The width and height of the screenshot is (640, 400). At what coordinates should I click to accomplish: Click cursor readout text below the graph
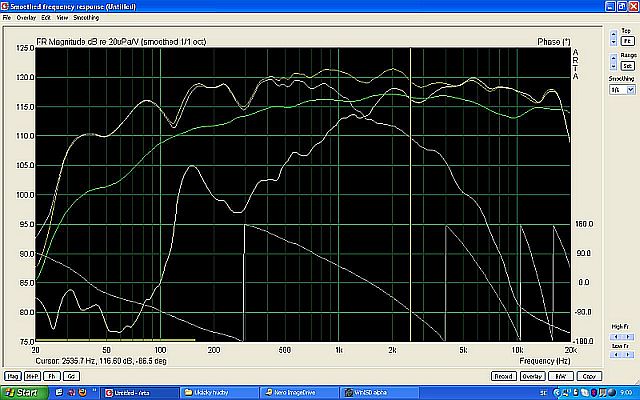click(x=101, y=361)
